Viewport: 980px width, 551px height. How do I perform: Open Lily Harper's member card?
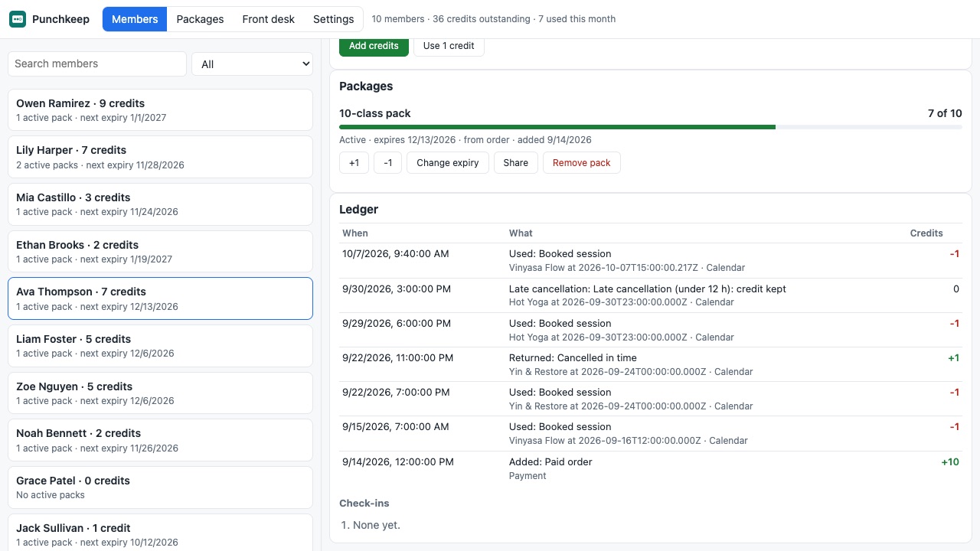coord(160,157)
